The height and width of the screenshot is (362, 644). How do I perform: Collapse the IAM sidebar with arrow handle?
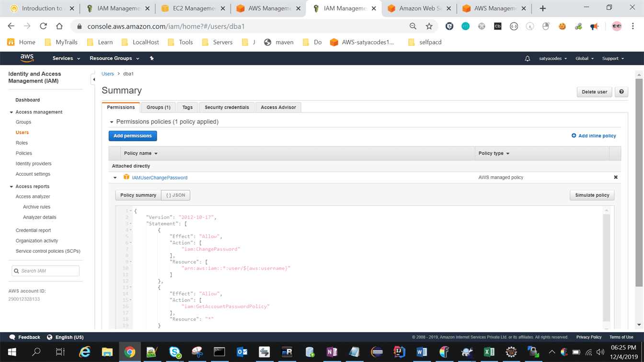pyautogui.click(x=93, y=79)
